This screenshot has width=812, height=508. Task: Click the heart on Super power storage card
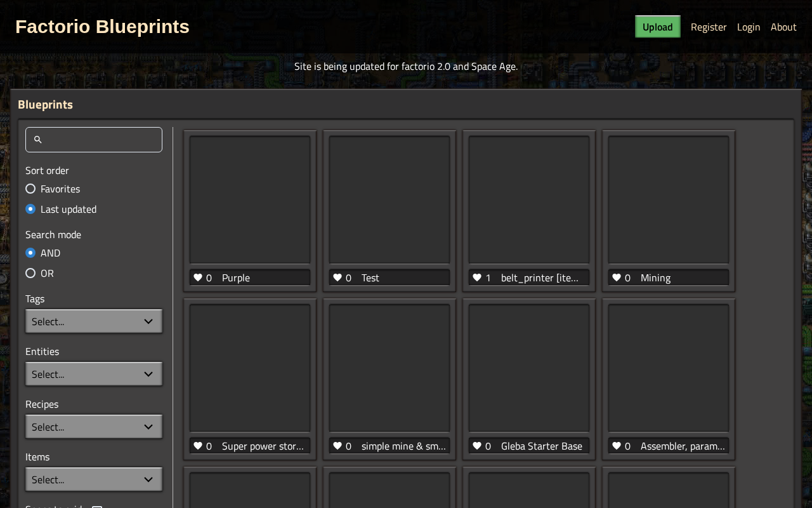pos(198,446)
